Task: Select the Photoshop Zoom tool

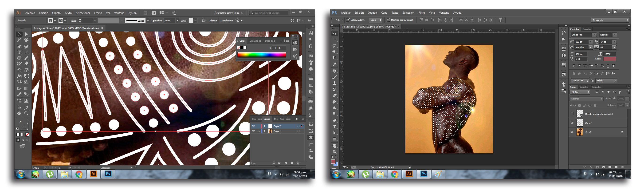Action: (334, 152)
